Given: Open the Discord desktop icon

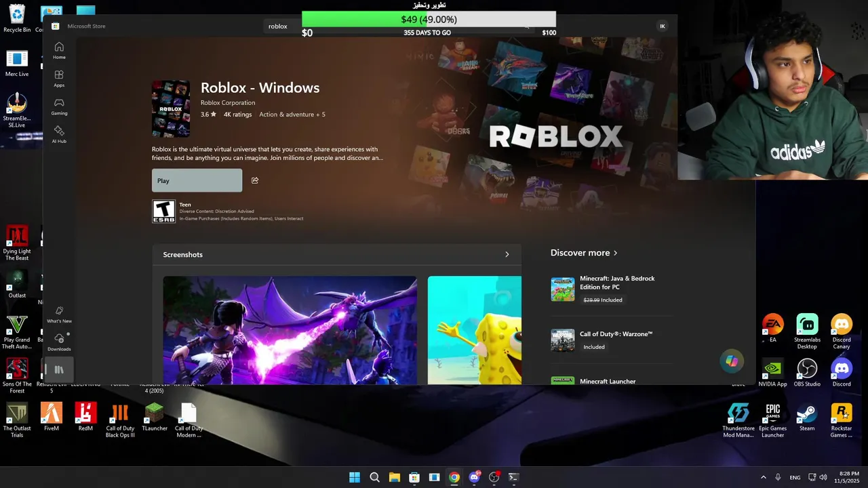Looking at the screenshot, I should tap(842, 372).
